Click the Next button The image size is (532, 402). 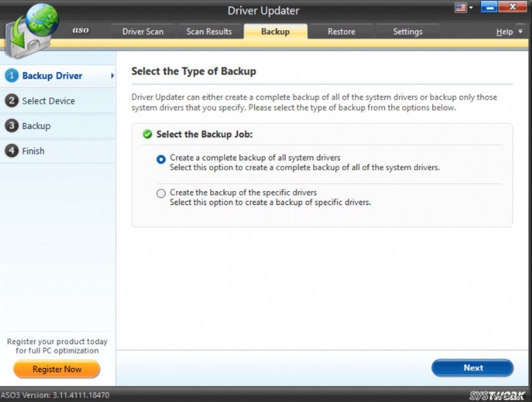coord(472,367)
